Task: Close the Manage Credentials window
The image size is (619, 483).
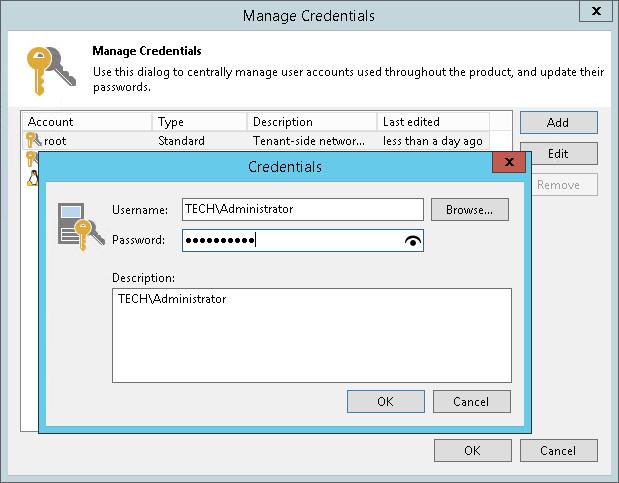Action: 596,12
